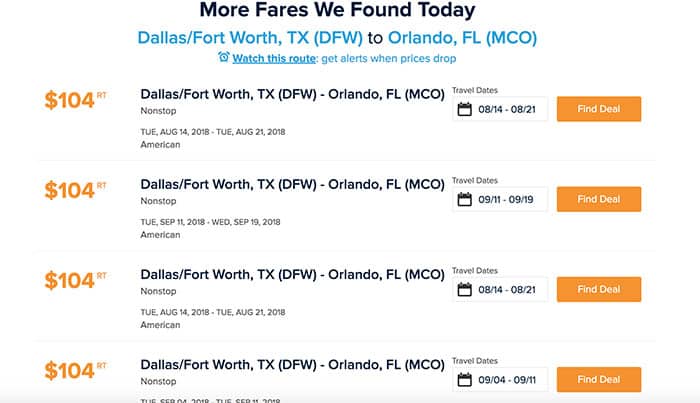700x403 pixels.
Task: Click Find Deal for first Aug 14 fare
Action: [599, 109]
